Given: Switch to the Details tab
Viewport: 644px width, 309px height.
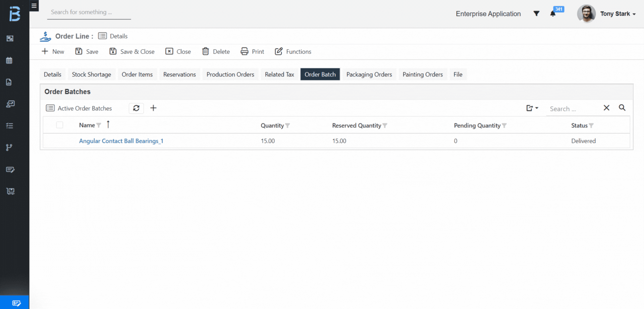Looking at the screenshot, I should [53, 74].
